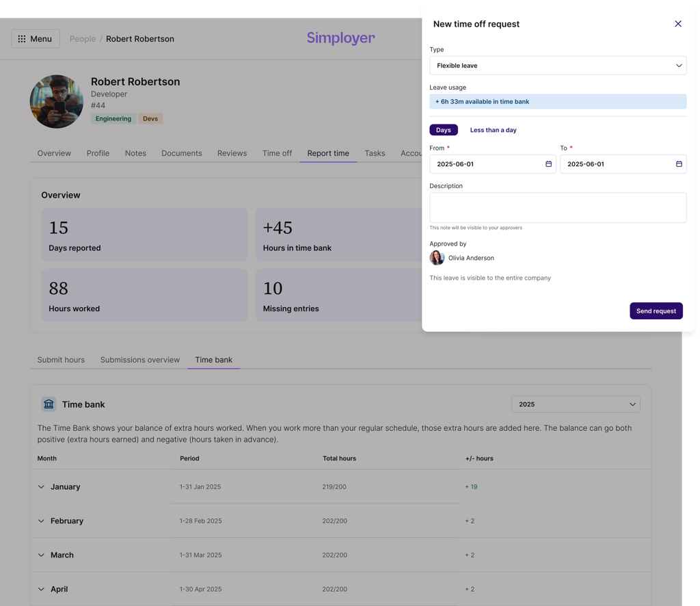Click the Missing entries card

point(339,295)
